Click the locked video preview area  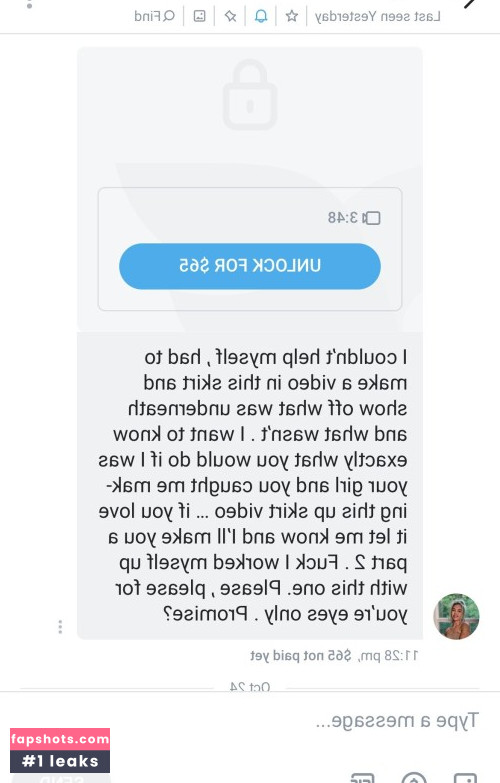(250, 189)
